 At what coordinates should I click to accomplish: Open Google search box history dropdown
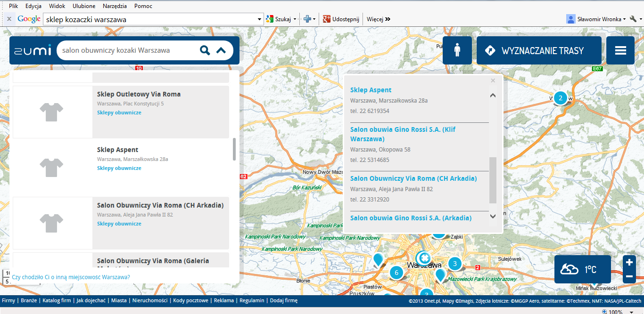click(x=260, y=20)
